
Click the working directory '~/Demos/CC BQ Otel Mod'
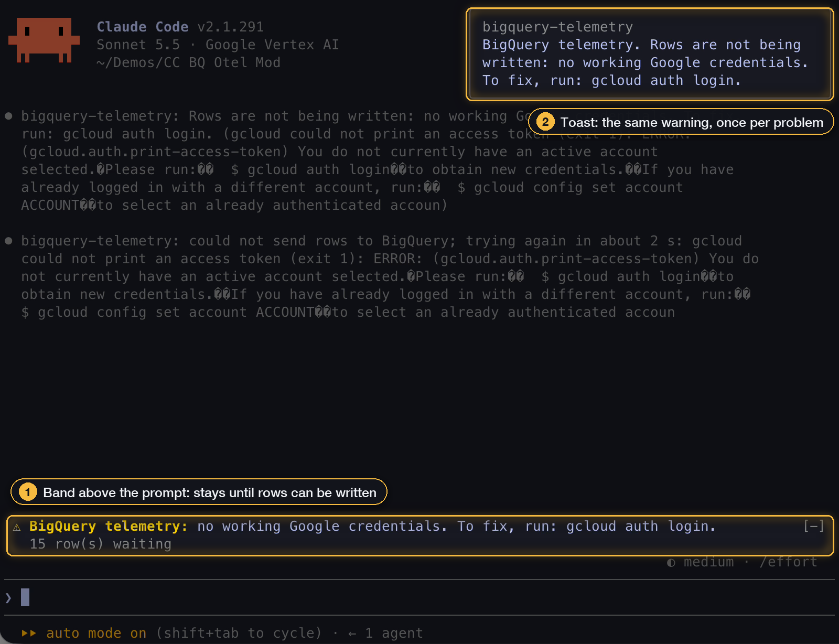click(x=189, y=62)
